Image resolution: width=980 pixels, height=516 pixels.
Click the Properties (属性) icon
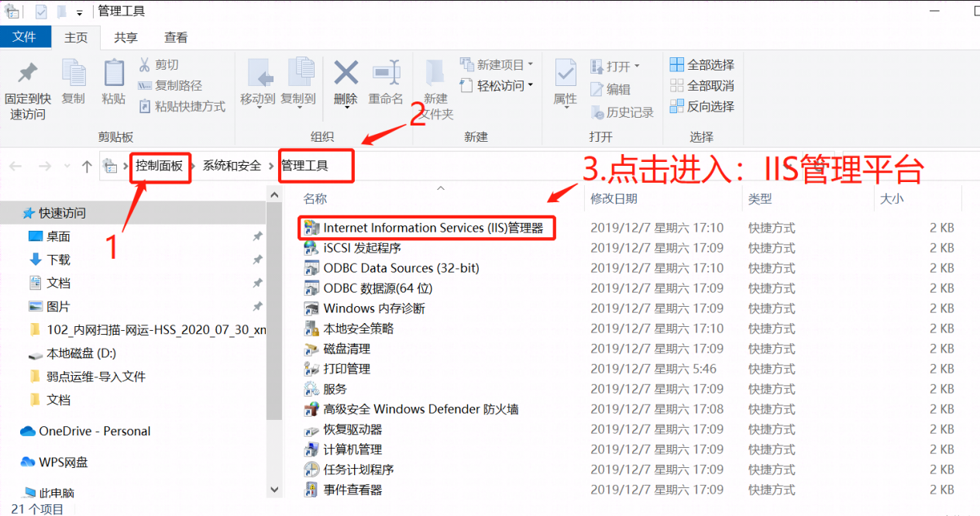click(x=566, y=74)
